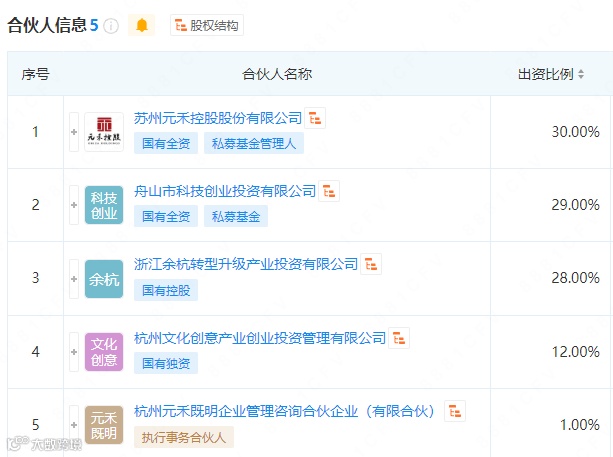Screen dimensions: 613x457
Task: Click the 元禾控股 company logo
Action: [x=104, y=132]
